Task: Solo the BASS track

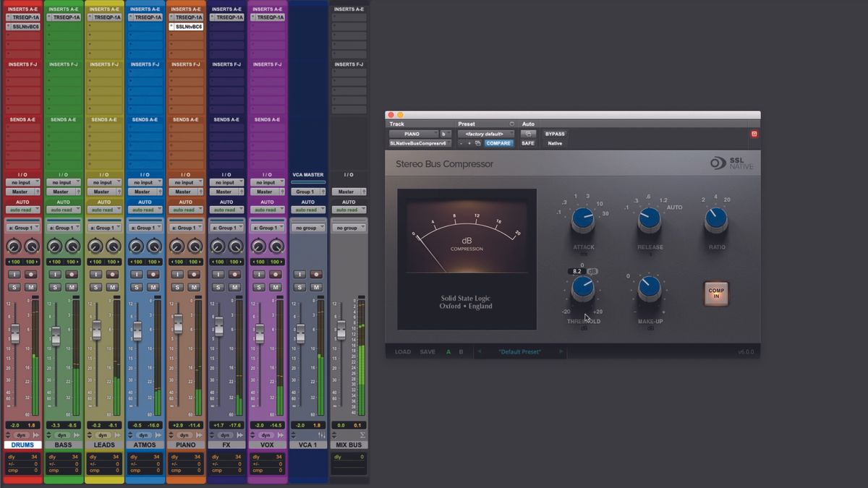Action: pos(54,286)
